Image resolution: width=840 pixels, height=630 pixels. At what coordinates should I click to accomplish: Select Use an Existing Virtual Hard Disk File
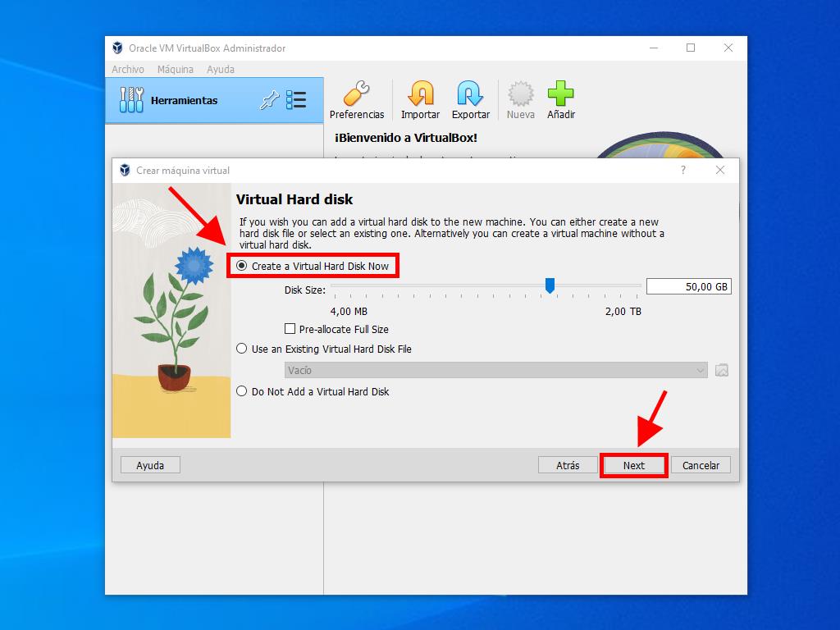click(242, 349)
